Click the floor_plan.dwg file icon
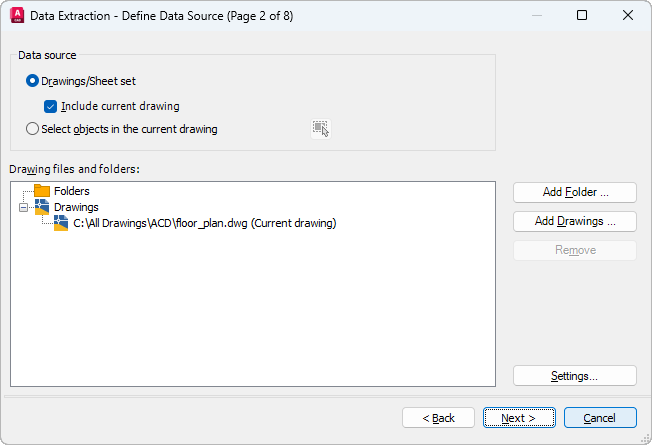The height and width of the screenshot is (445, 652). (61, 223)
